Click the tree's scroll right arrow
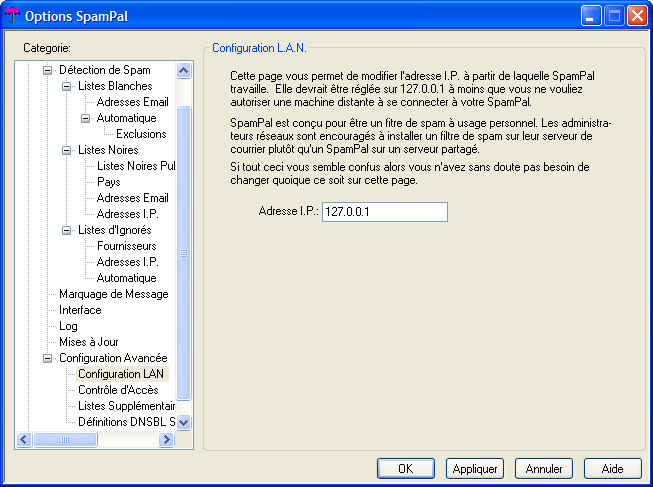653x487 pixels. pyautogui.click(x=167, y=440)
